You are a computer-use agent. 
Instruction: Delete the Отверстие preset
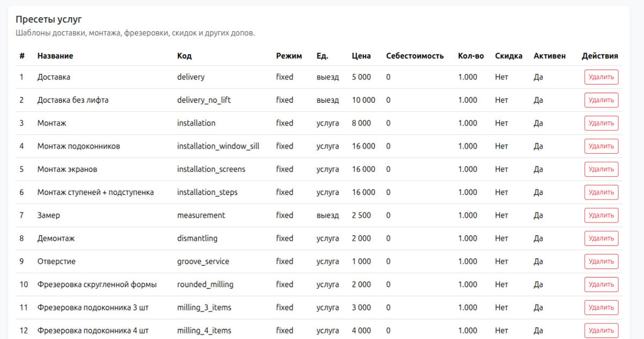(601, 262)
